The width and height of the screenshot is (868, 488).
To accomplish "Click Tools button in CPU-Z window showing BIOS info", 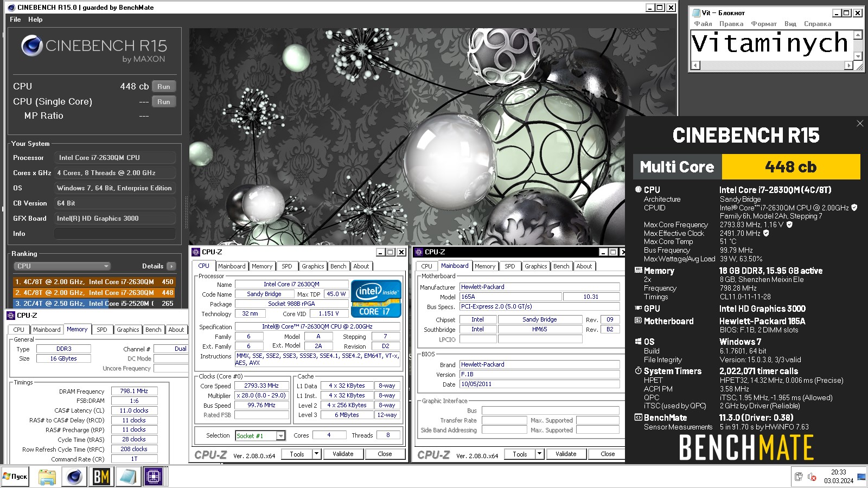I will [520, 454].
